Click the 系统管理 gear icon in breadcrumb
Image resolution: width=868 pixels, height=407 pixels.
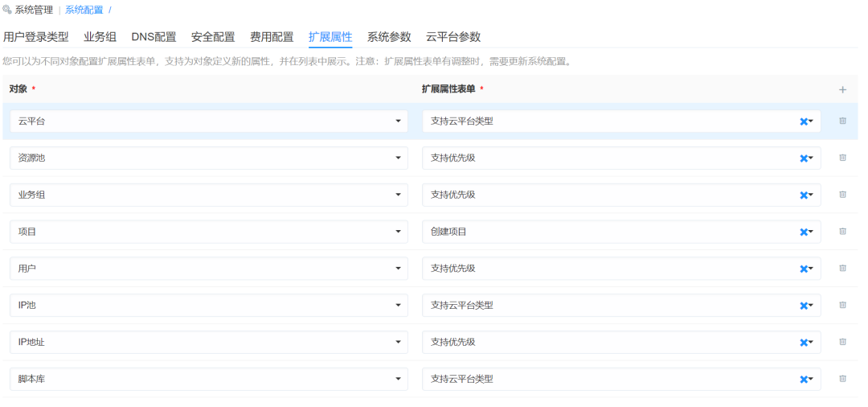[7, 10]
